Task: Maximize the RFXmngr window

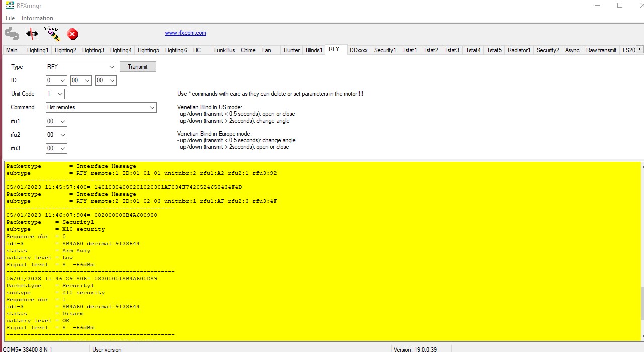Action: (x=620, y=6)
